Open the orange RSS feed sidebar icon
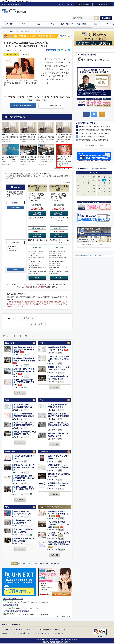This screenshot has width=114, height=644. click(101, 114)
